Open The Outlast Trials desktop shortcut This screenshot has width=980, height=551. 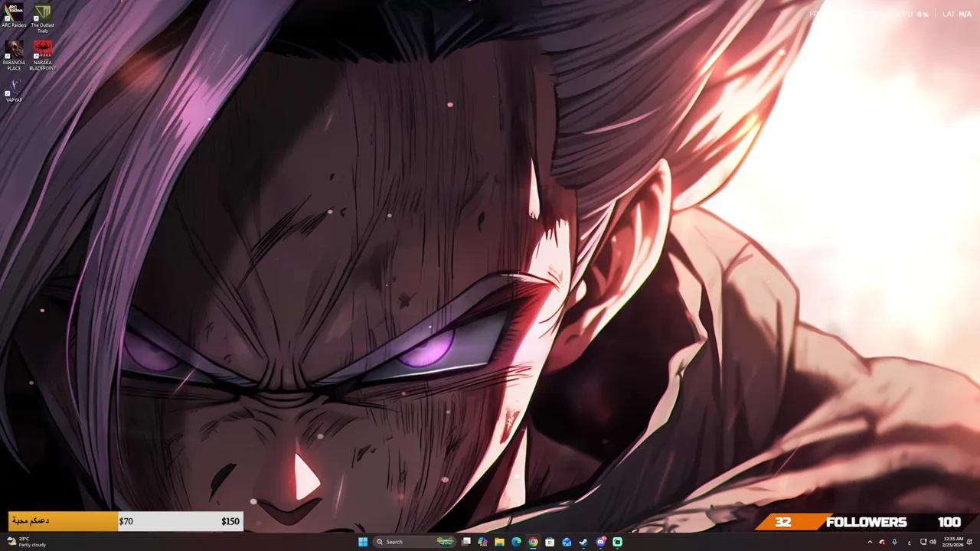pyautogui.click(x=43, y=18)
